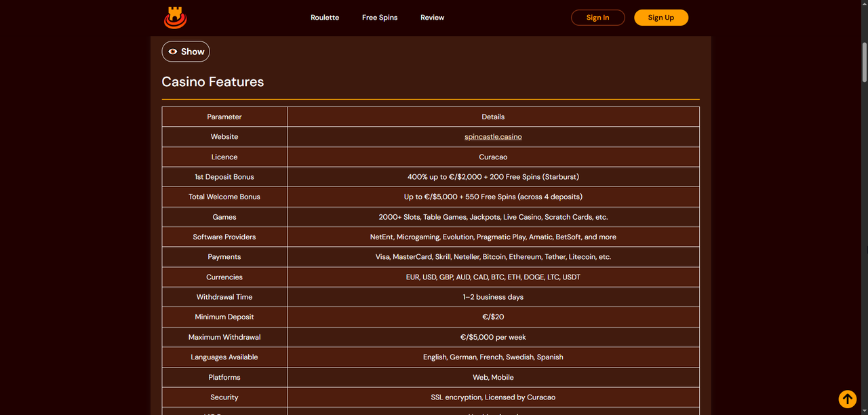Click the Visa, MasterCard payments value

(x=493, y=257)
